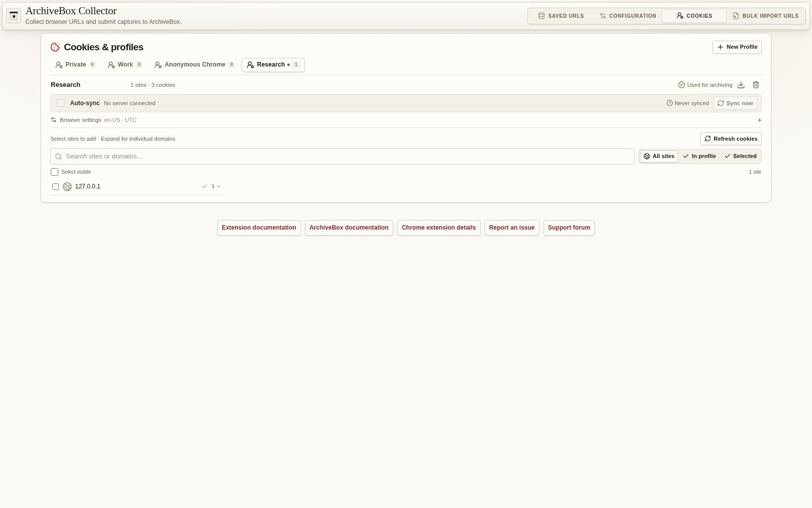812x508 pixels.
Task: Open the Support forum link
Action: [569, 228]
